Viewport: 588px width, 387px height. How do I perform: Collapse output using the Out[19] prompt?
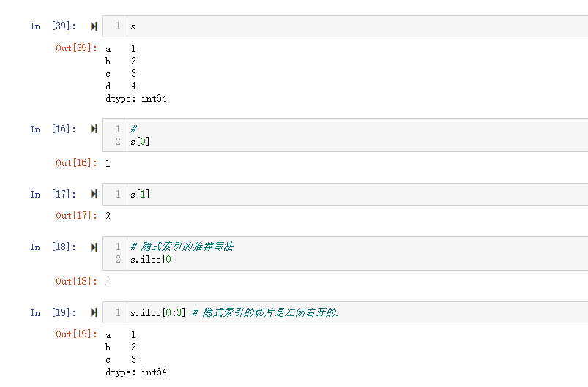tap(76, 334)
